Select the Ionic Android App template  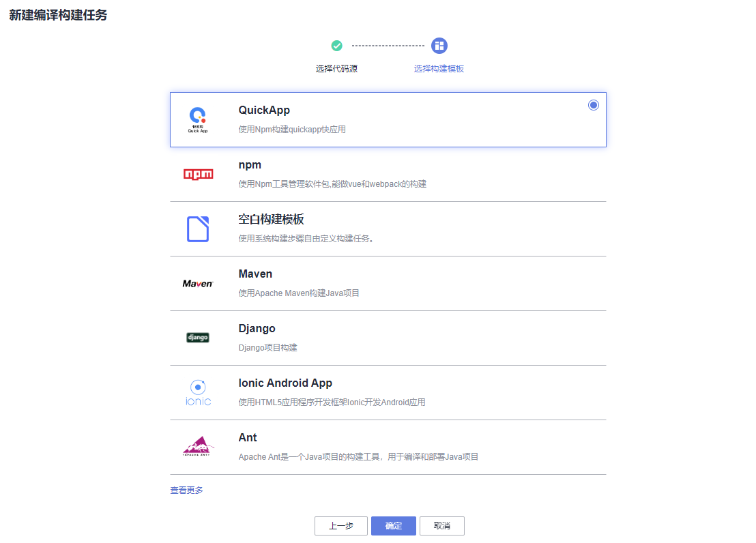pyautogui.click(x=285, y=383)
